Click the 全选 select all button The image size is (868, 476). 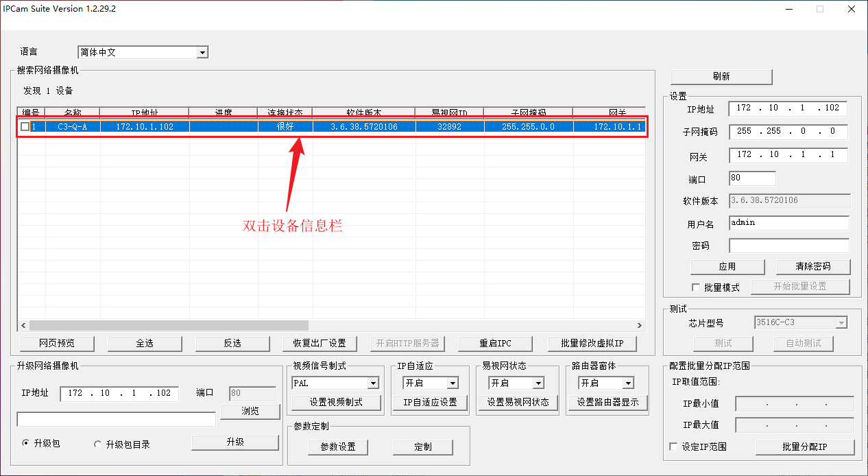coord(145,344)
